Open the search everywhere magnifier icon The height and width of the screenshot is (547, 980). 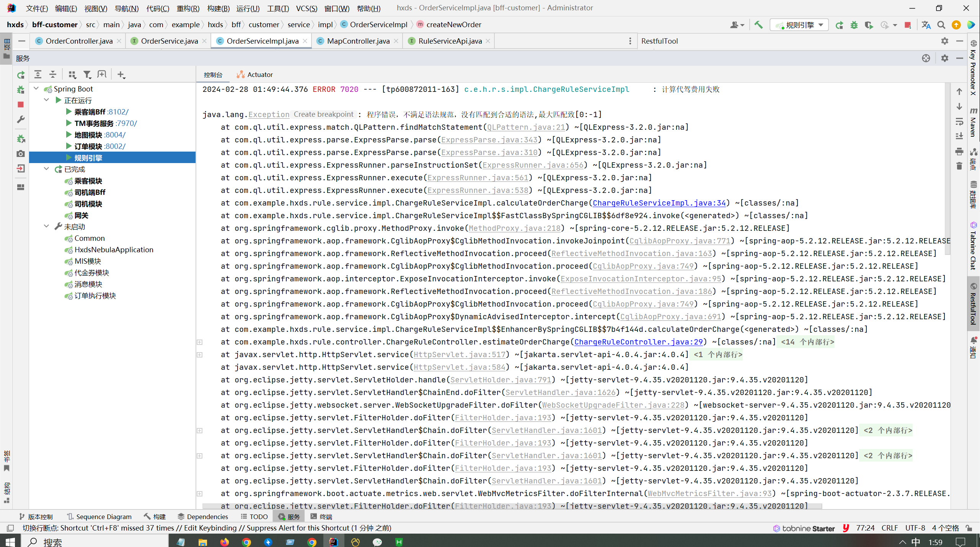941,25
